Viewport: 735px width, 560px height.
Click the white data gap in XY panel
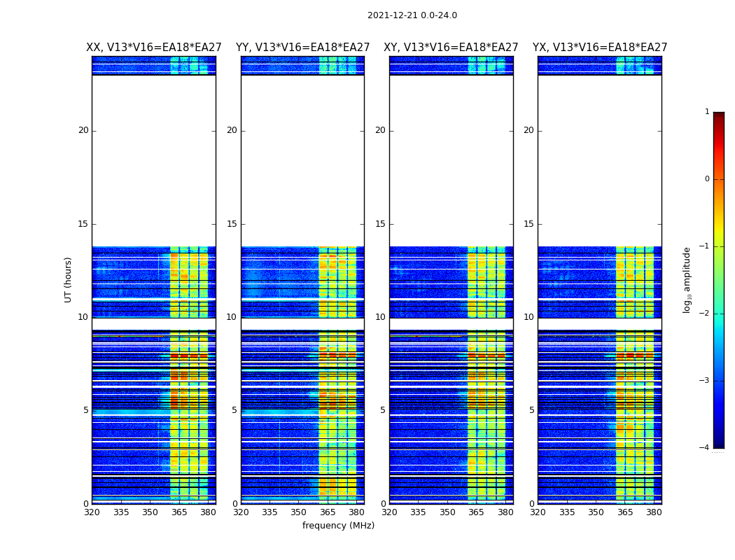[x=451, y=160]
